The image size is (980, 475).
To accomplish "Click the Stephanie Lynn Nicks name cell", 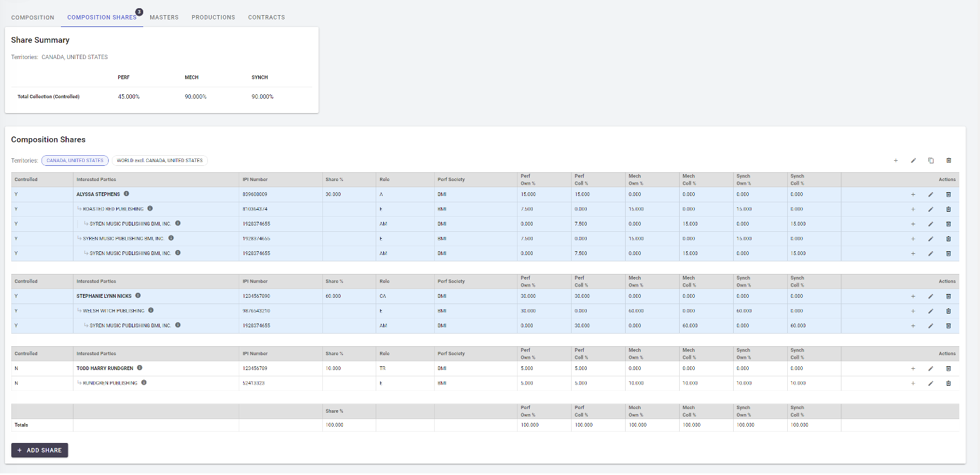I will pyautogui.click(x=104, y=296).
